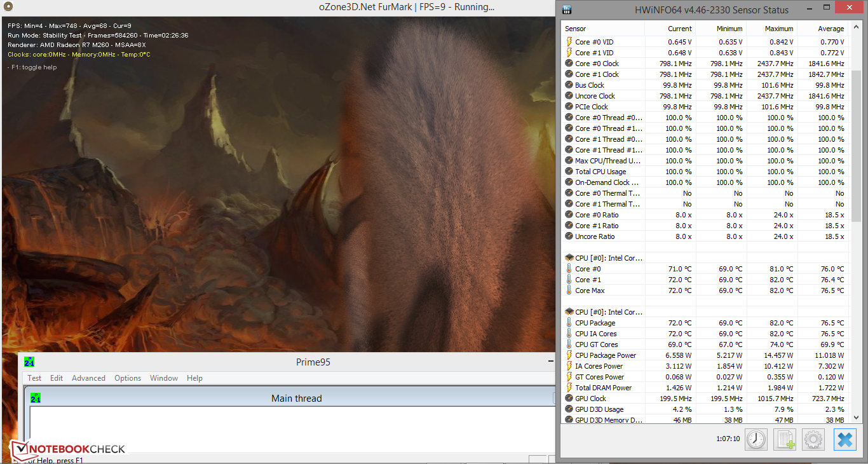The height and width of the screenshot is (464, 868).
Task: Click the clock icon beside Core #0 Clock
Action: [569, 64]
